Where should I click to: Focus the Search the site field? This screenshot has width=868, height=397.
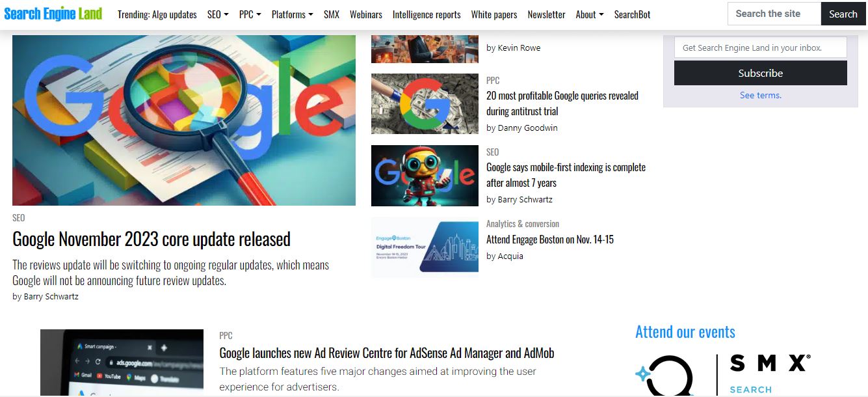(x=774, y=14)
